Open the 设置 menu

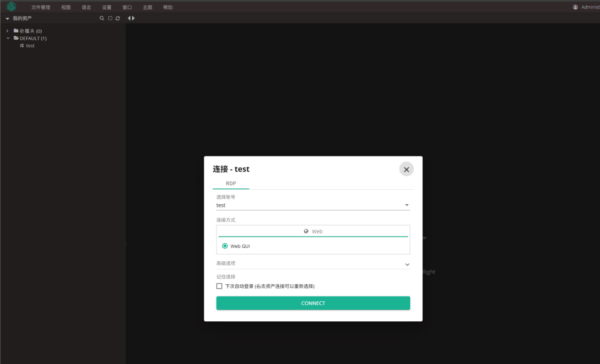107,7
